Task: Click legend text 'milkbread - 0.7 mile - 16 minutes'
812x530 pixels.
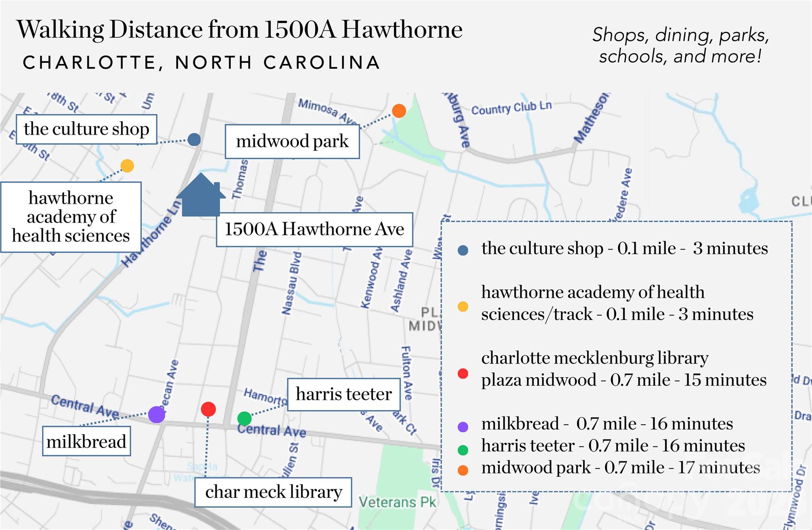Action: coord(607,424)
